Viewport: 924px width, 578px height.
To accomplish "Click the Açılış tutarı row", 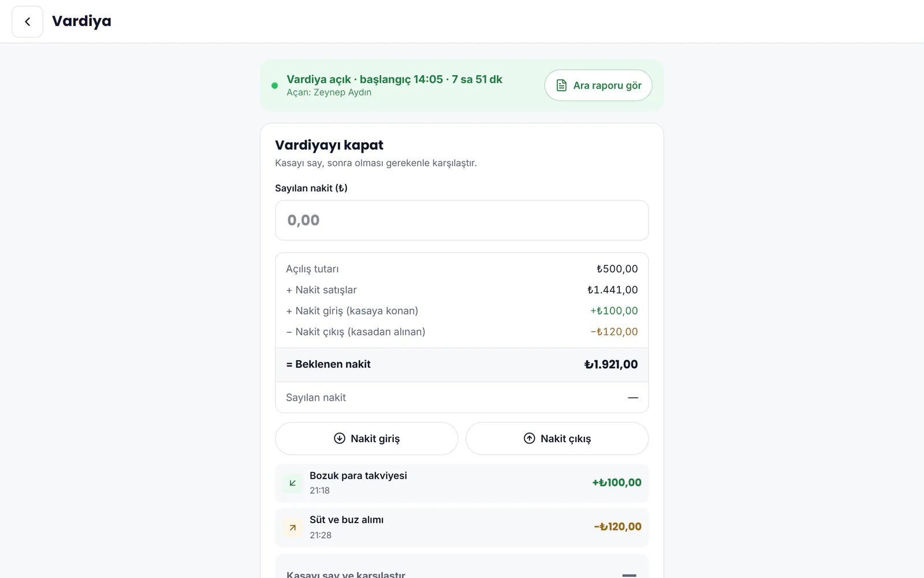I will point(462,269).
